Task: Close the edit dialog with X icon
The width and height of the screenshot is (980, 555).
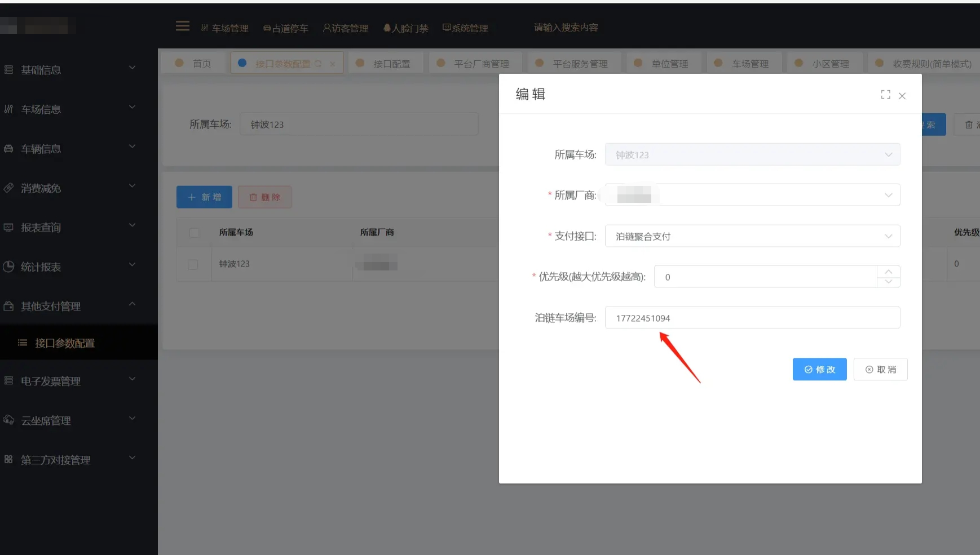Action: coord(902,96)
